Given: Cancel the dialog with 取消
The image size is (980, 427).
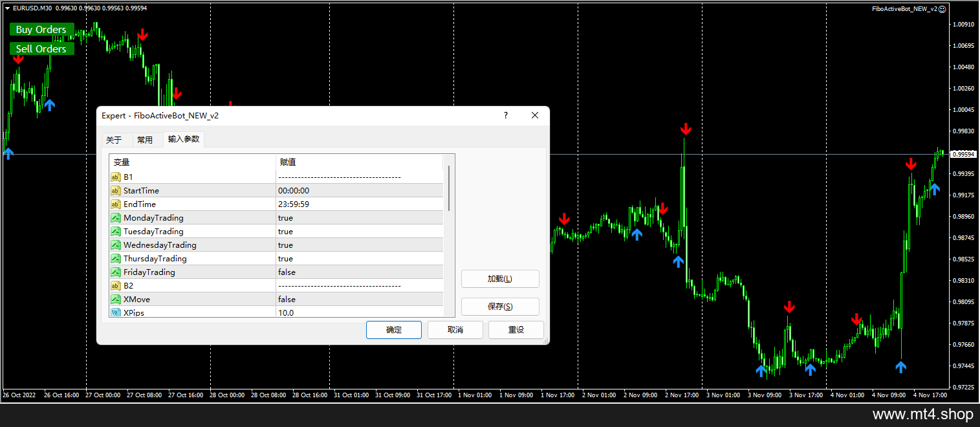Looking at the screenshot, I should (455, 330).
